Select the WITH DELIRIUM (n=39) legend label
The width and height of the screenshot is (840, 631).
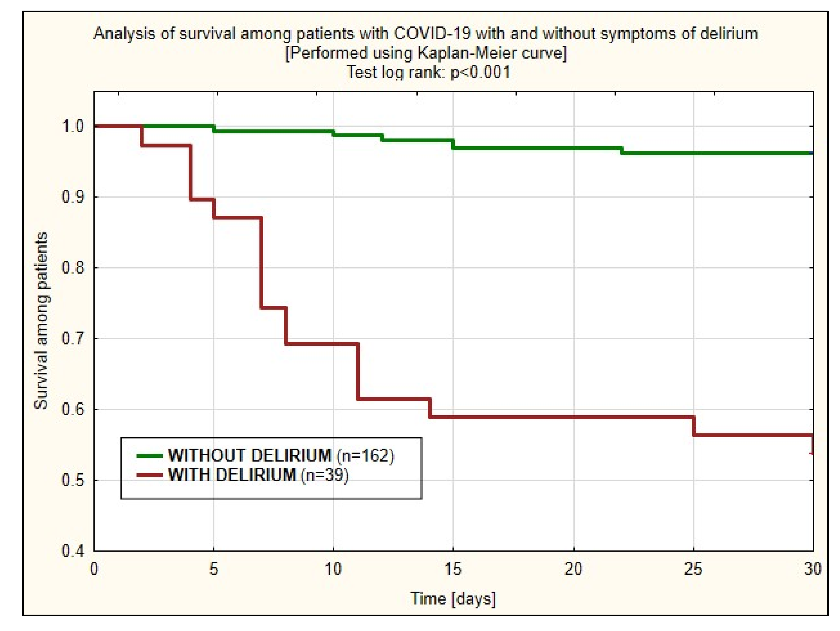(258, 475)
